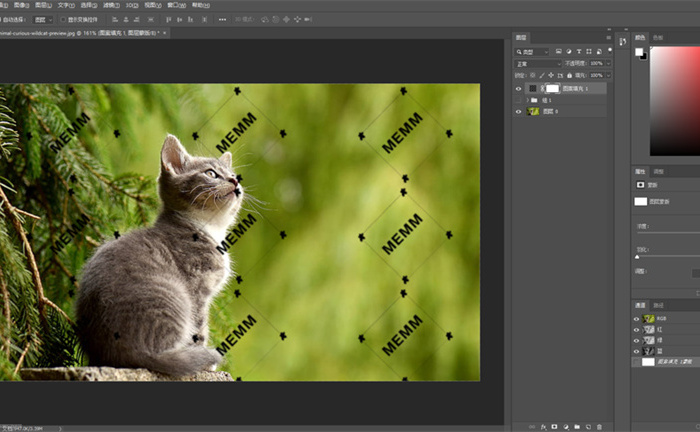
Task: Open the View menu in the menu bar
Action: click(x=153, y=5)
